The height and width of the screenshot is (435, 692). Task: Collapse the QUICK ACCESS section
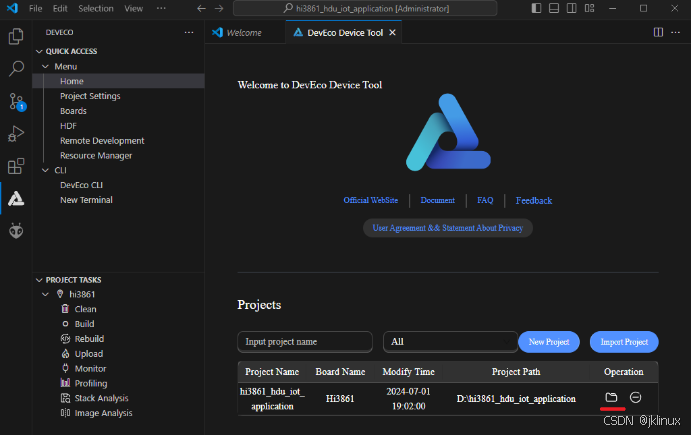coord(39,51)
